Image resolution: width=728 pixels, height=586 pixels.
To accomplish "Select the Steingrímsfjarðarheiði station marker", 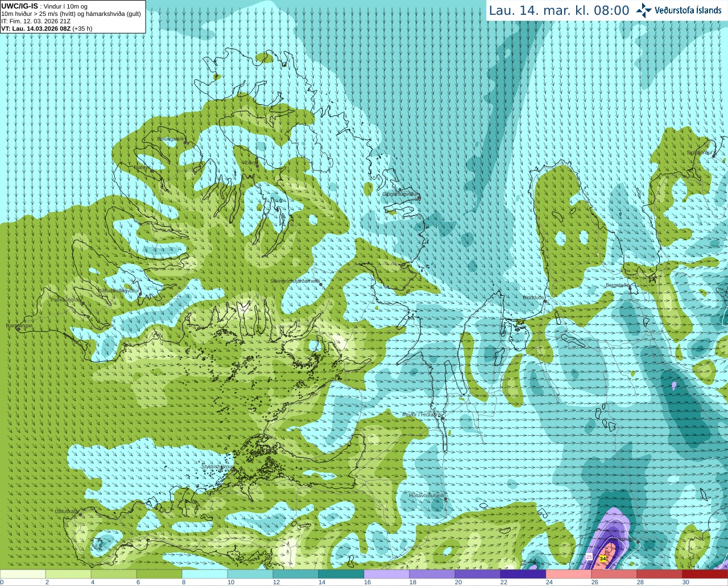I will (x=321, y=284).
